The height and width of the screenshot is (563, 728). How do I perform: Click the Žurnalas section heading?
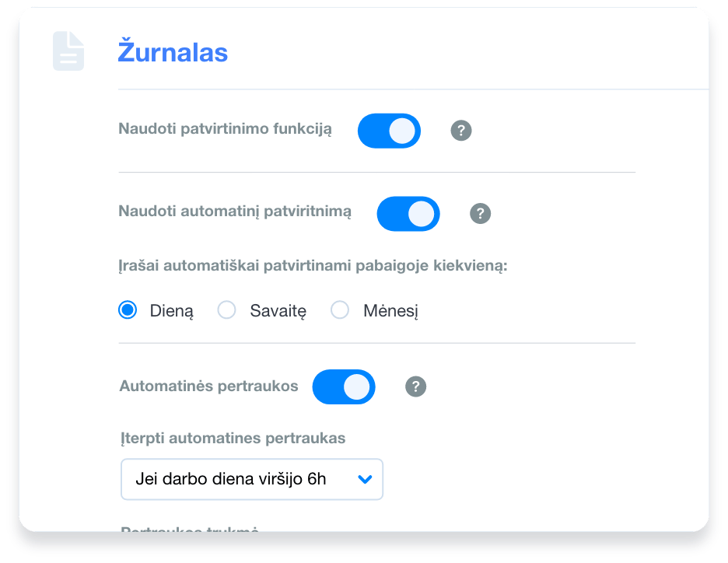tap(172, 51)
